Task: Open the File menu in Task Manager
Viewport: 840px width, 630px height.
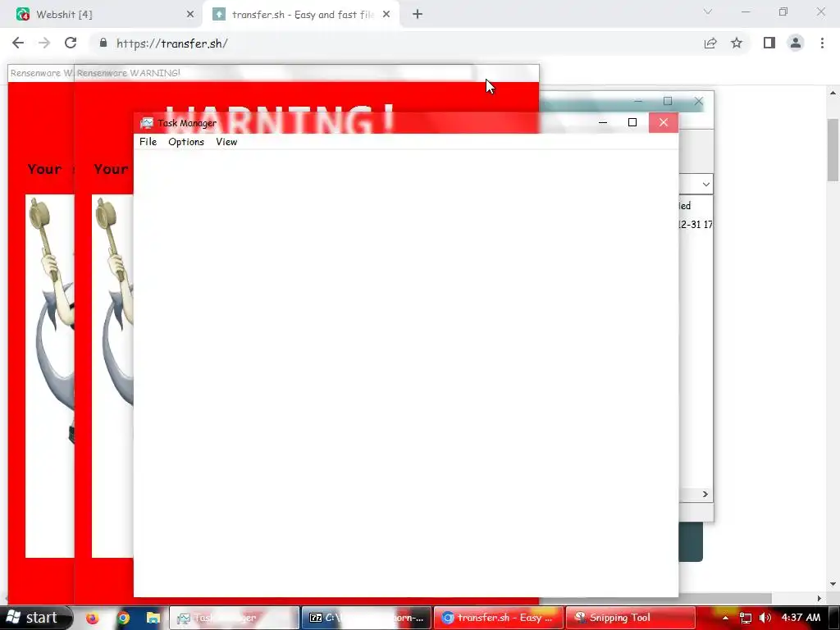Action: 148,142
